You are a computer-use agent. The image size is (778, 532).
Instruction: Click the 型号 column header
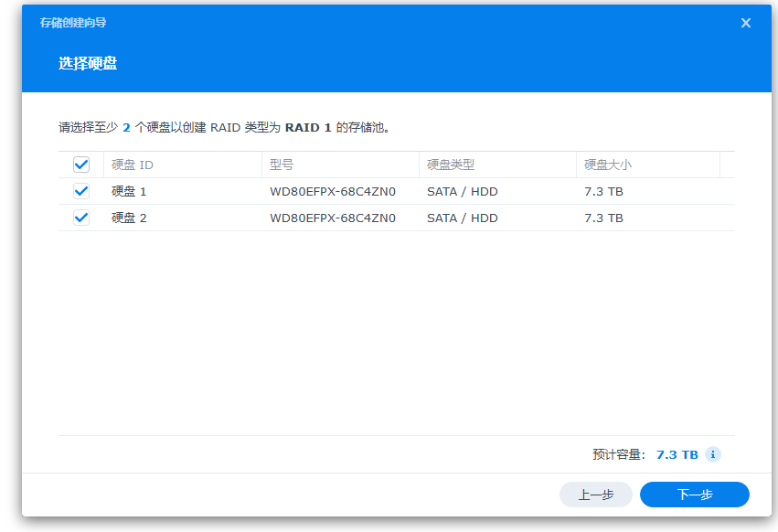282,165
